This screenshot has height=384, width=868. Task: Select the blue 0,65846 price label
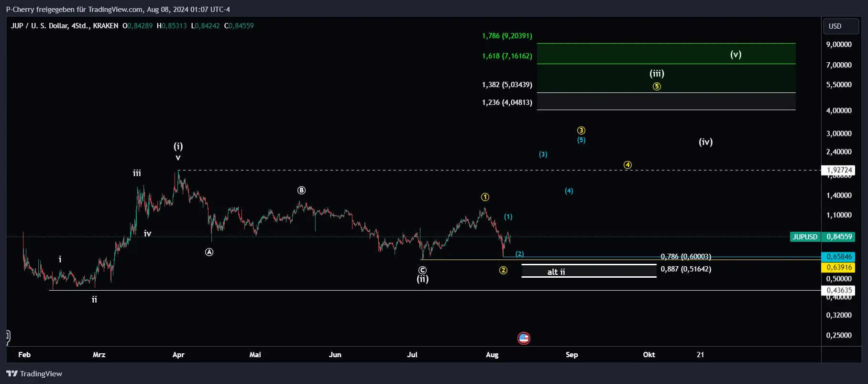[x=839, y=257]
